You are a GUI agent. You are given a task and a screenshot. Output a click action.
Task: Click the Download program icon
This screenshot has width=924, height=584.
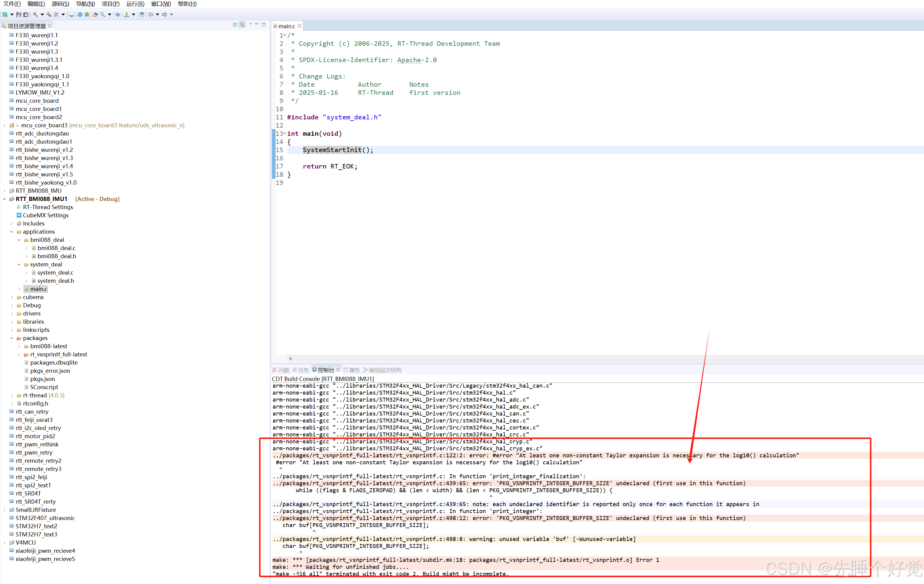[127, 15]
